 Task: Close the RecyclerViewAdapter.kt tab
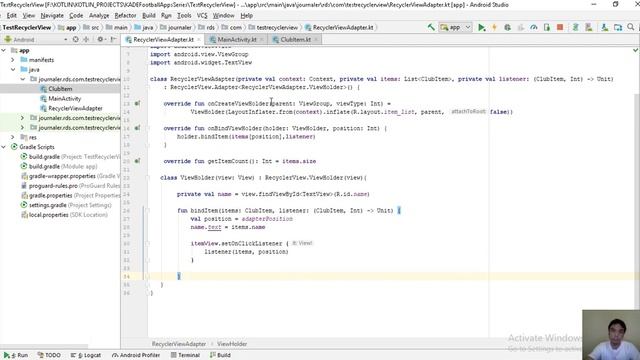click(199, 40)
